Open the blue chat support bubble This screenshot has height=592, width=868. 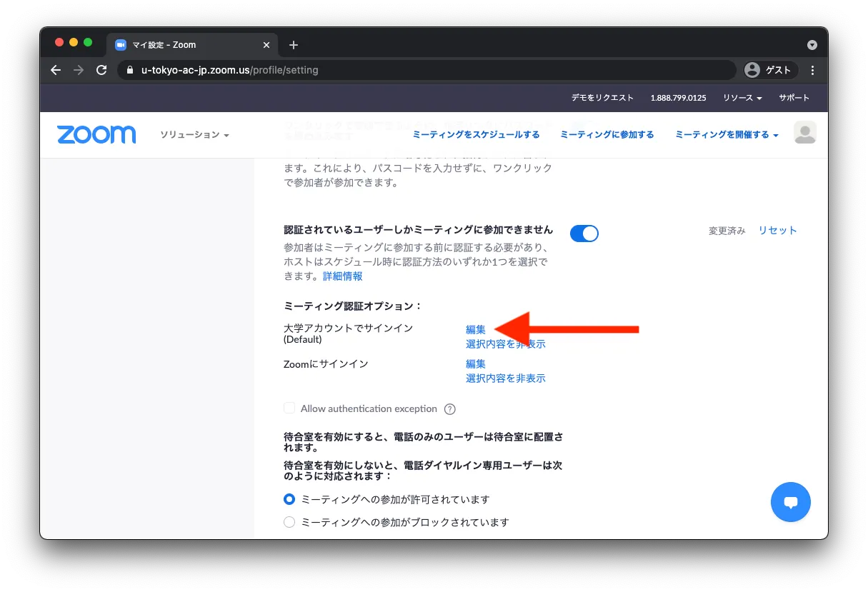coord(790,502)
